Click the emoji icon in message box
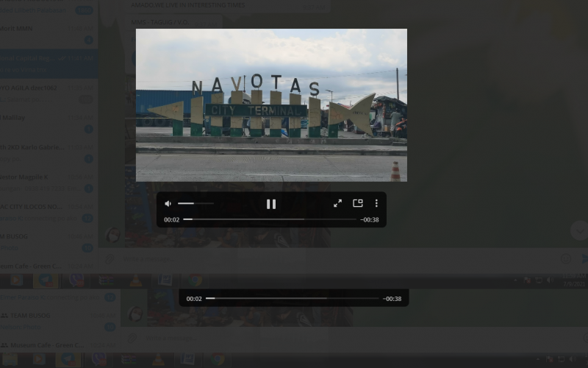The image size is (588, 368). [566, 259]
